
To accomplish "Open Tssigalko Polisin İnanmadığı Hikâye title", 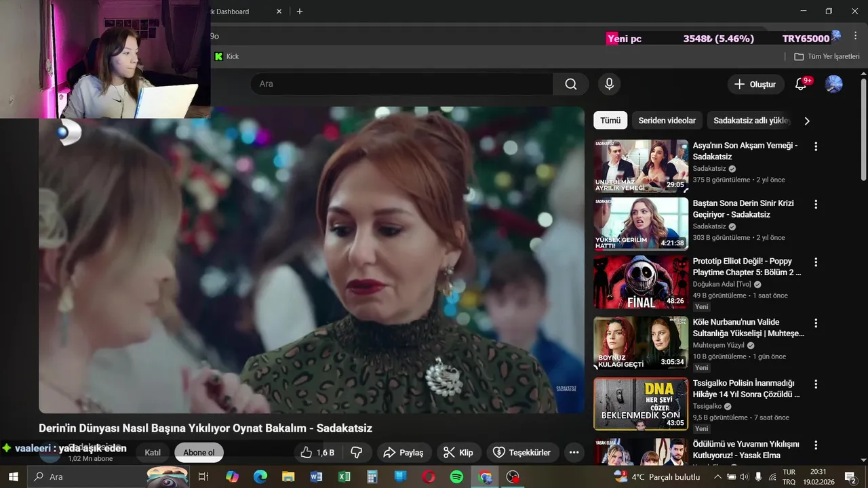I will click(746, 389).
